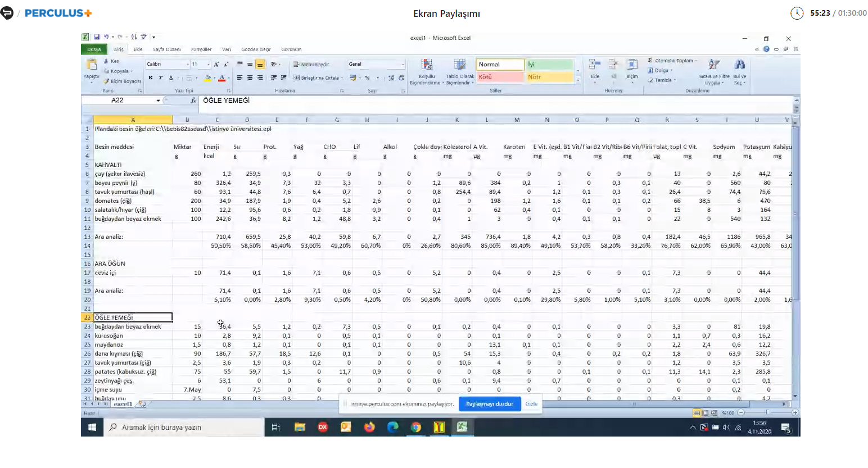Open the Genel number format dropdown
868x468 pixels.
coord(403,65)
